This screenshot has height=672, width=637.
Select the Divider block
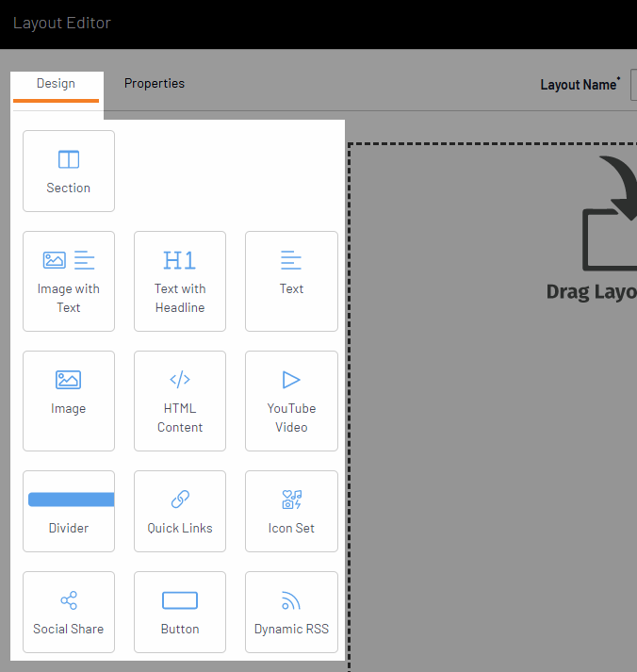coord(69,511)
